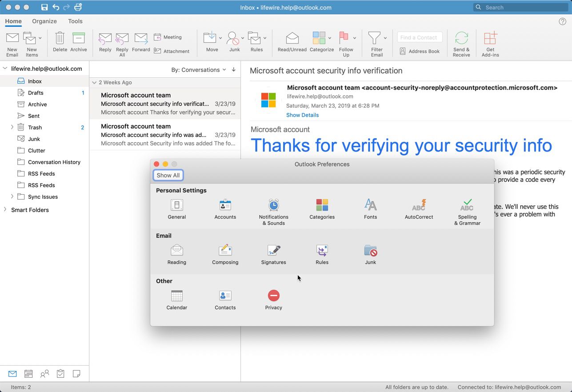Open Rules preferences icon
572x392 pixels.
(322, 254)
